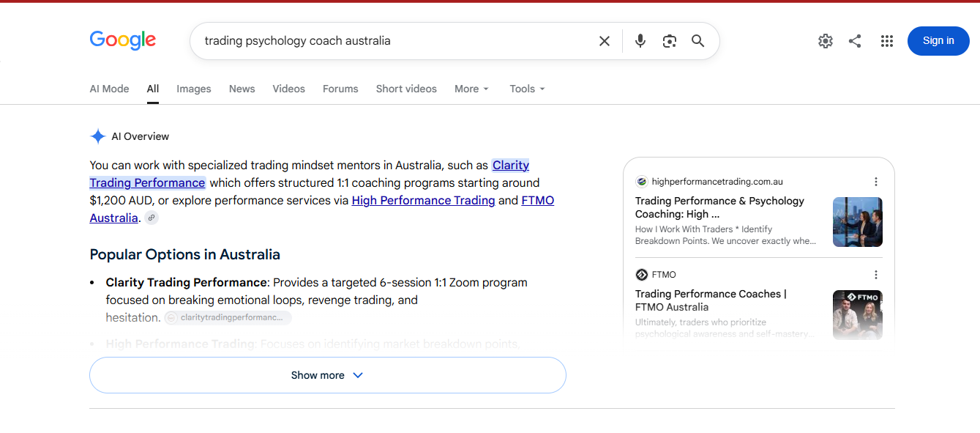
Task: Open the Google apps grid
Action: [887, 41]
